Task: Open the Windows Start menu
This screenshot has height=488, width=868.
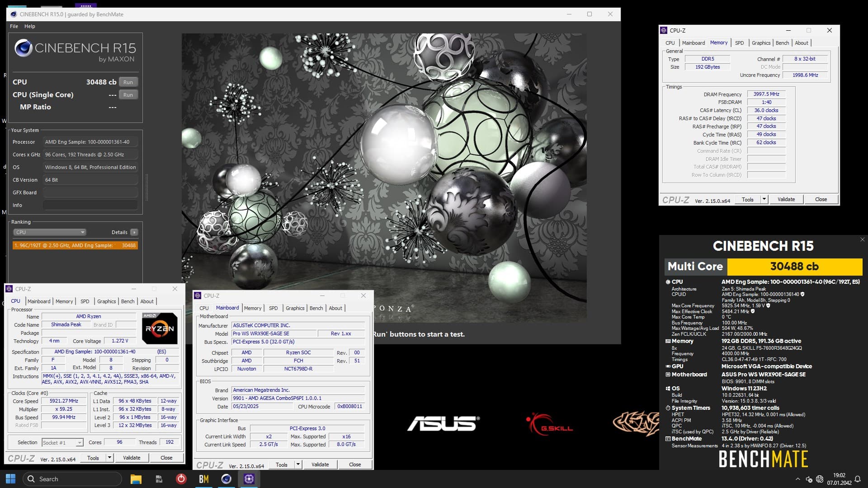Action: pyautogui.click(x=10, y=479)
